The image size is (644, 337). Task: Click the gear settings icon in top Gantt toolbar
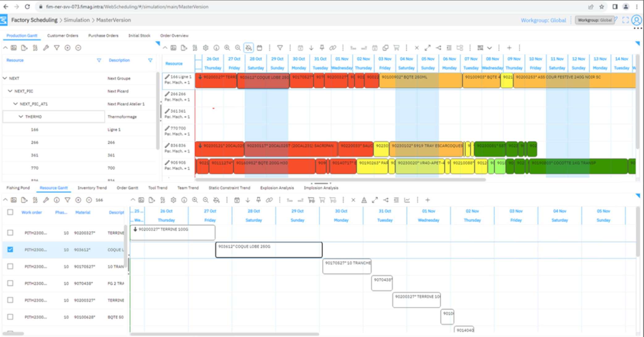pos(206,48)
